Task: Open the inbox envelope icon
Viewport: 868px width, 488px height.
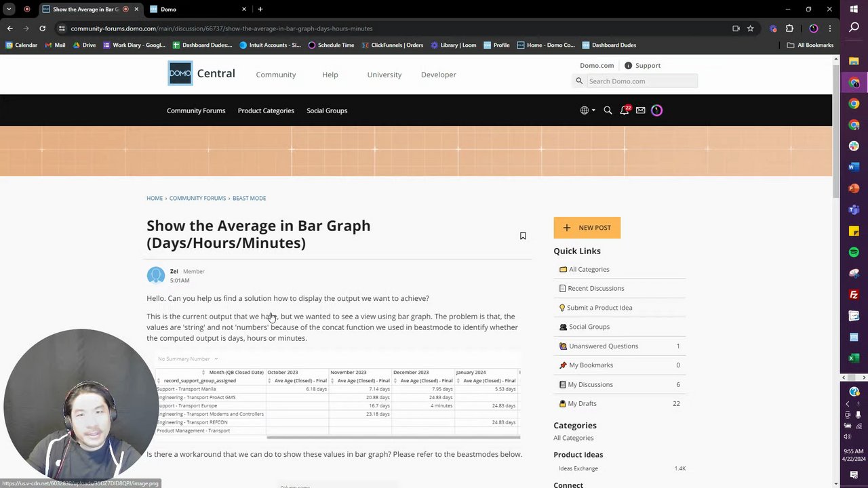Action: coord(640,110)
